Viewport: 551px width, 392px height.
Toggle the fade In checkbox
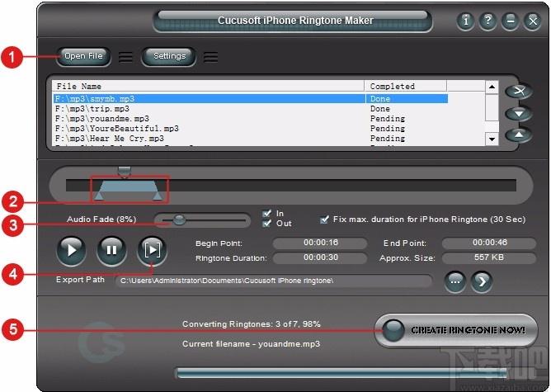tap(266, 213)
